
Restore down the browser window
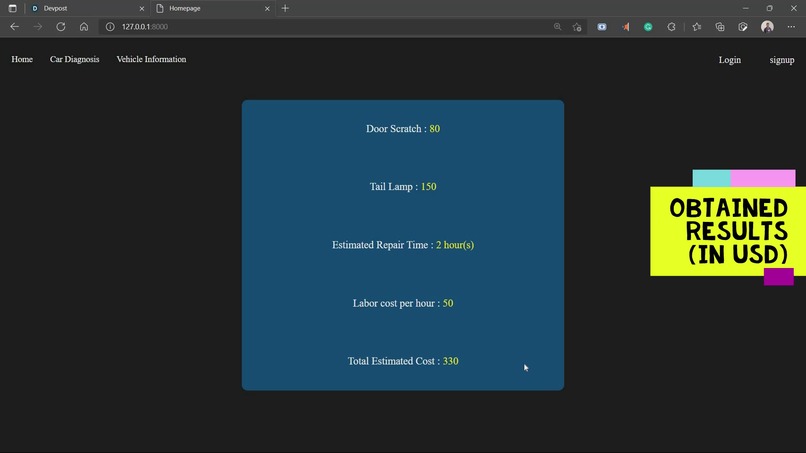pyautogui.click(x=769, y=8)
